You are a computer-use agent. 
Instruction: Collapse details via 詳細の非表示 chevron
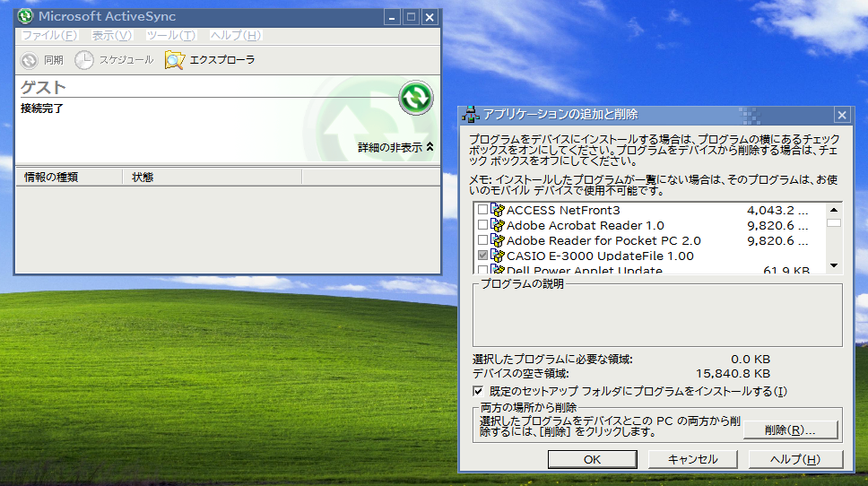click(430, 147)
